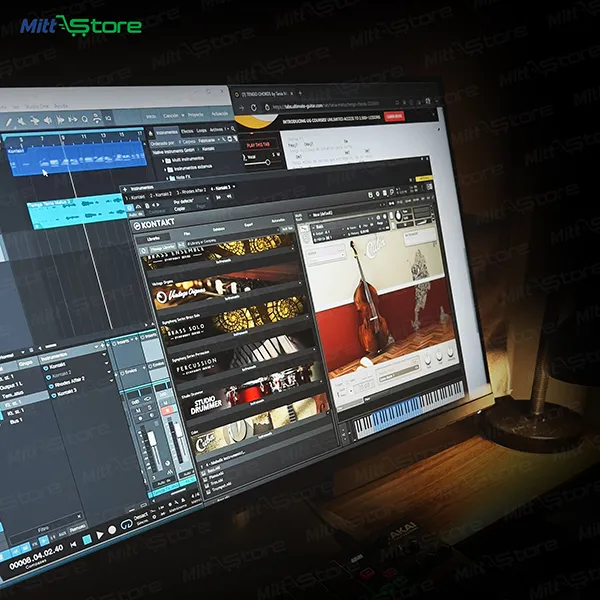Open the Expert tab in Kontakt browser
The width and height of the screenshot is (600, 600).
tap(249, 224)
